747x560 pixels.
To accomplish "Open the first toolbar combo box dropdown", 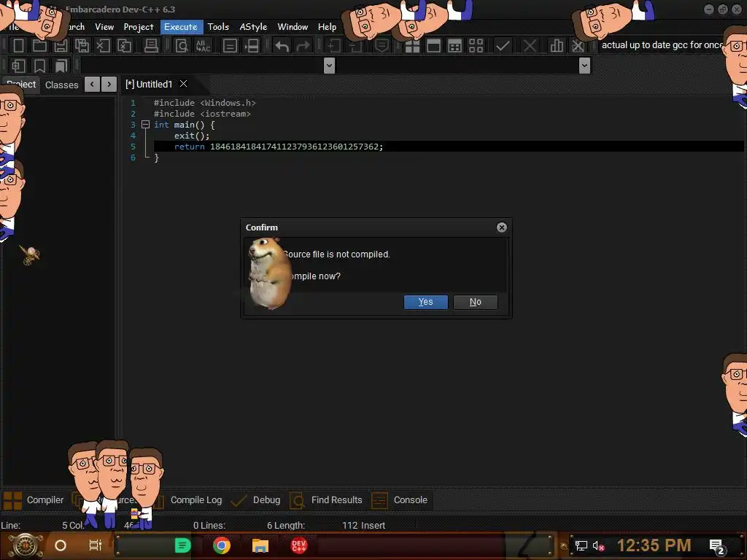I will (329, 65).
